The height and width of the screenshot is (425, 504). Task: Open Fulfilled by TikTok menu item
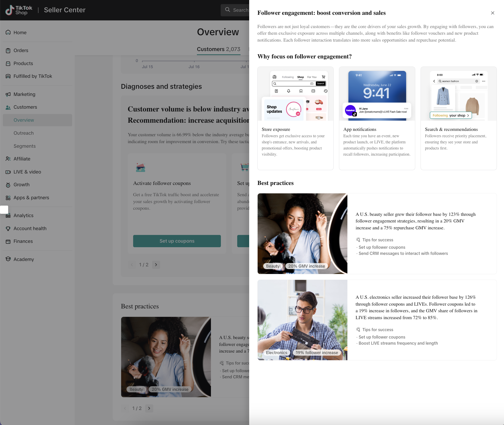[x=33, y=76]
